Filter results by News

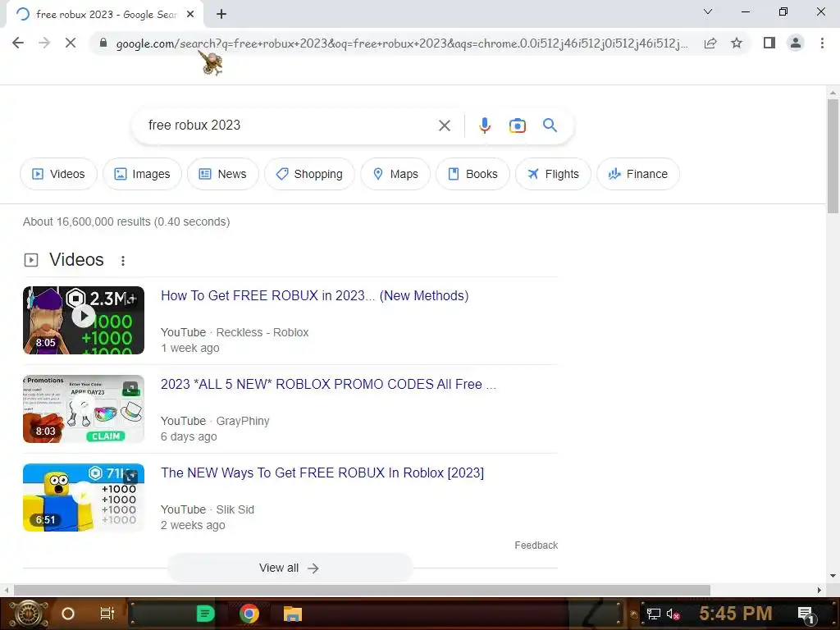[x=223, y=174]
